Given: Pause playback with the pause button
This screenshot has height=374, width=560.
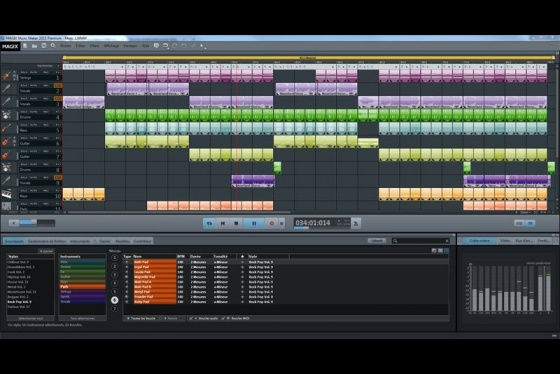Looking at the screenshot, I should click(254, 223).
